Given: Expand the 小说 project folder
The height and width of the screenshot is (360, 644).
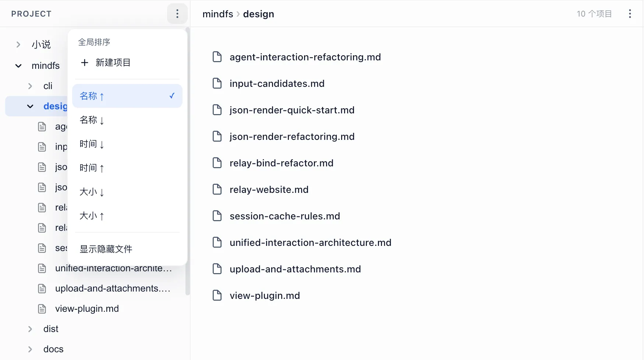Looking at the screenshot, I should tap(18, 45).
